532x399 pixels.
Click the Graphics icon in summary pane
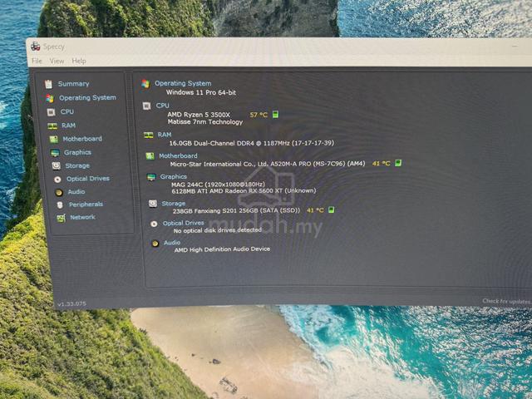pyautogui.click(x=151, y=177)
